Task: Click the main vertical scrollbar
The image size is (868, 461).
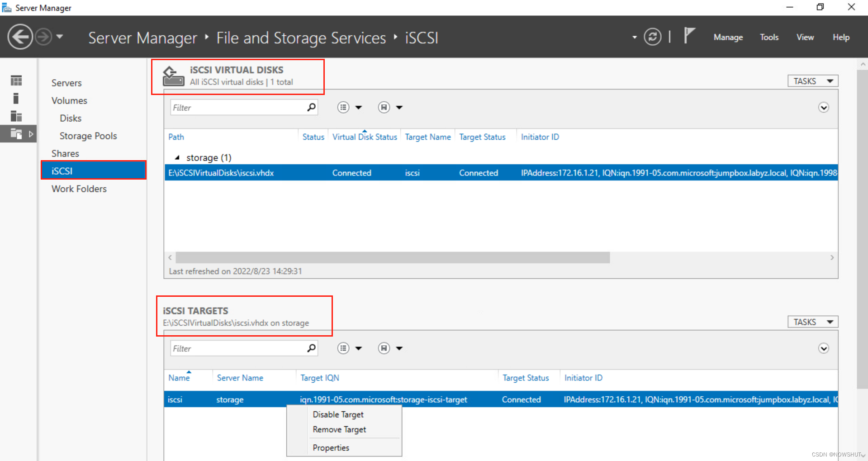Action: click(x=863, y=229)
